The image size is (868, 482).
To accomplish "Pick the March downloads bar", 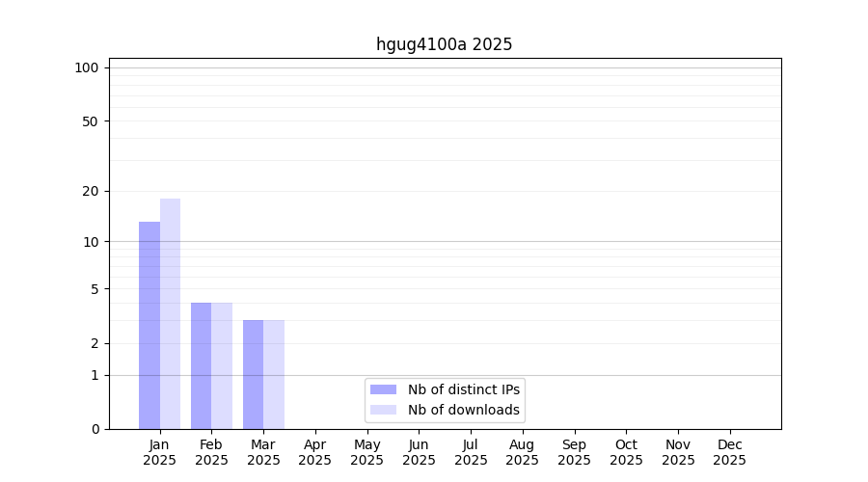I will click(x=274, y=374).
